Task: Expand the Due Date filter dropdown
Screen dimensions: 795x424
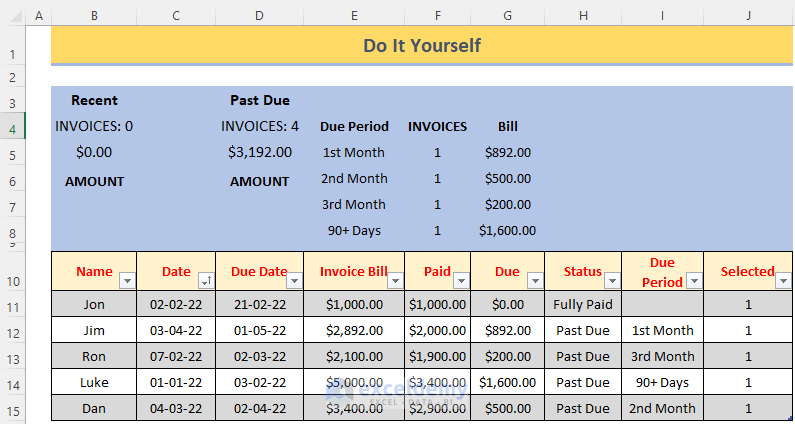Action: [x=294, y=281]
